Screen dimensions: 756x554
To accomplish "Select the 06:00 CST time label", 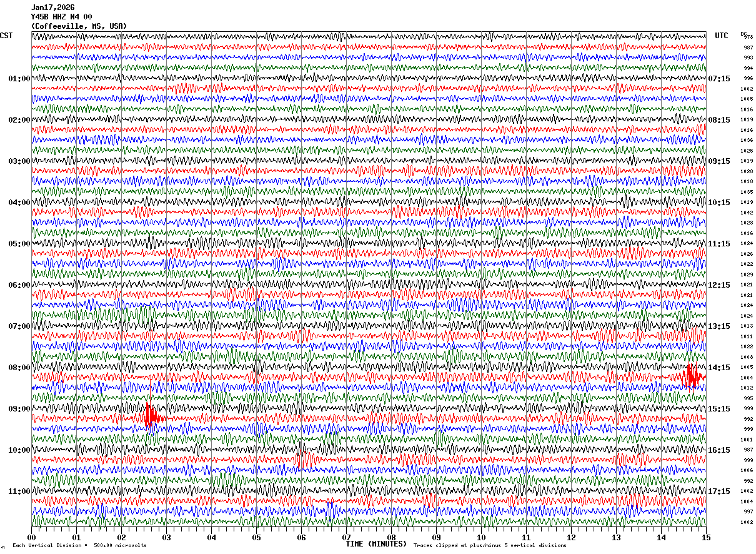I will point(19,285).
